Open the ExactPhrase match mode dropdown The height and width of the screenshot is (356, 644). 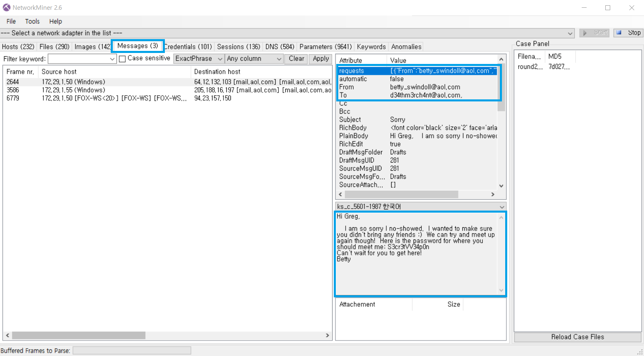[x=199, y=59]
